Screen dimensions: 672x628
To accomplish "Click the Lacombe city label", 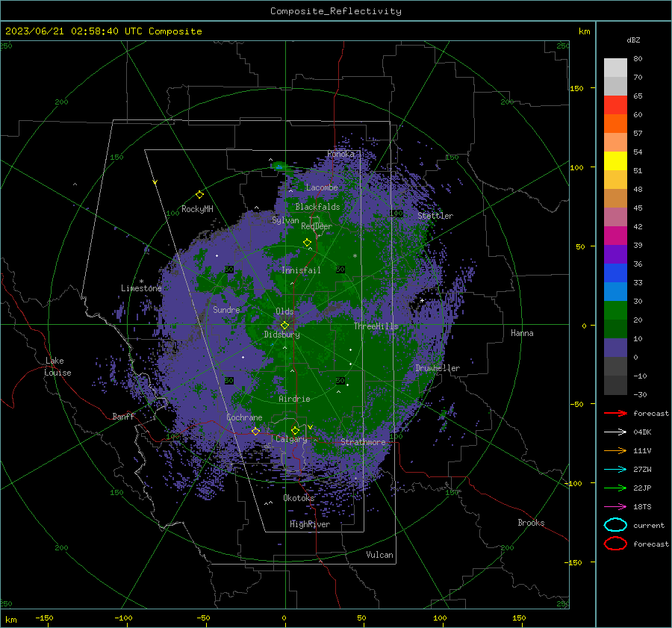I will (x=322, y=187).
